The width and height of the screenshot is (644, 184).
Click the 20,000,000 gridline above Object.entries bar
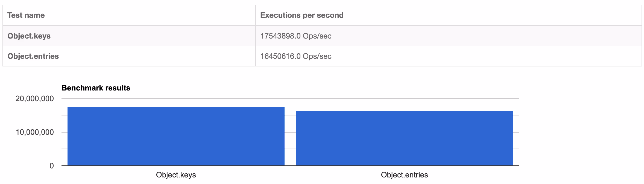pyautogui.click(x=405, y=98)
